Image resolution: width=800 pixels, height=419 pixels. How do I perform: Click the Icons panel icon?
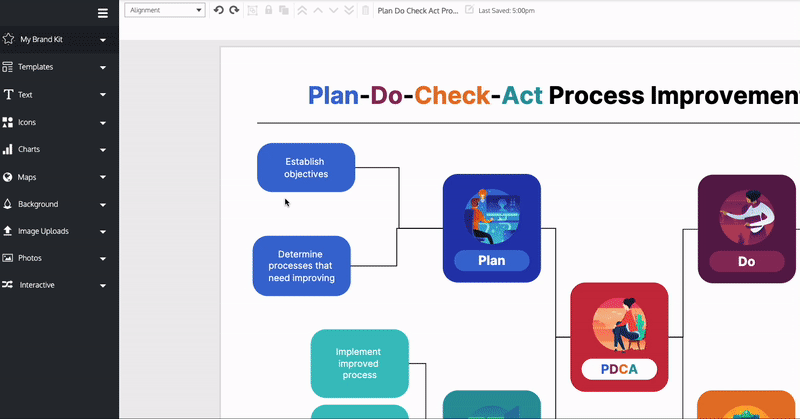click(8, 122)
